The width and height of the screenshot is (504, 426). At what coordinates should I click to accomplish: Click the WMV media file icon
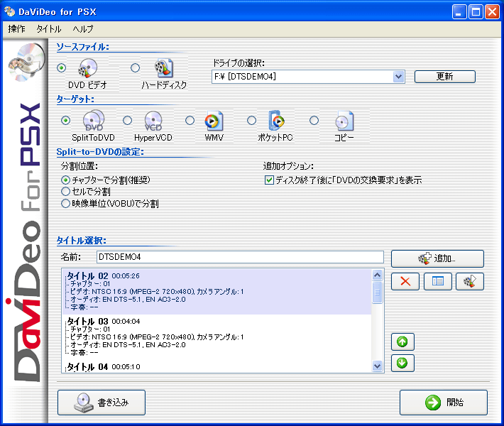click(214, 121)
